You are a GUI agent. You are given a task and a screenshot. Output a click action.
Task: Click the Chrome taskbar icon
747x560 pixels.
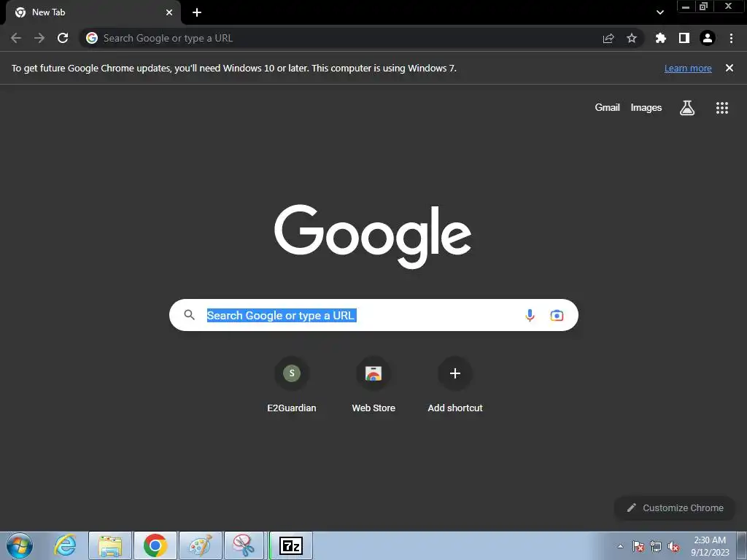coord(155,545)
